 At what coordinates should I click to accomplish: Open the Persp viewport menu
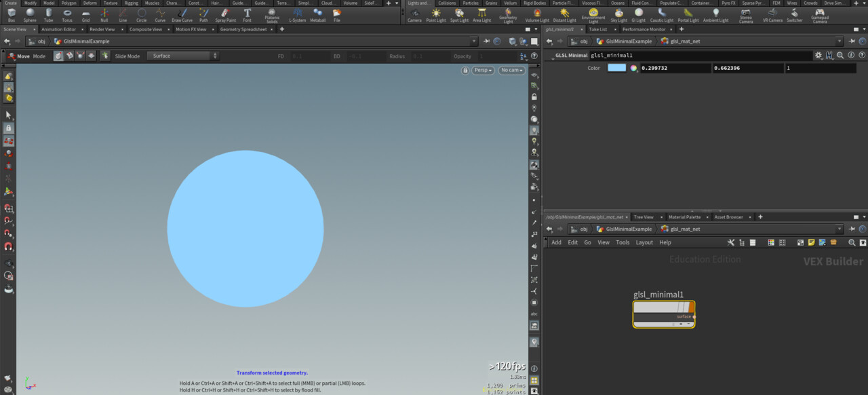[483, 70]
